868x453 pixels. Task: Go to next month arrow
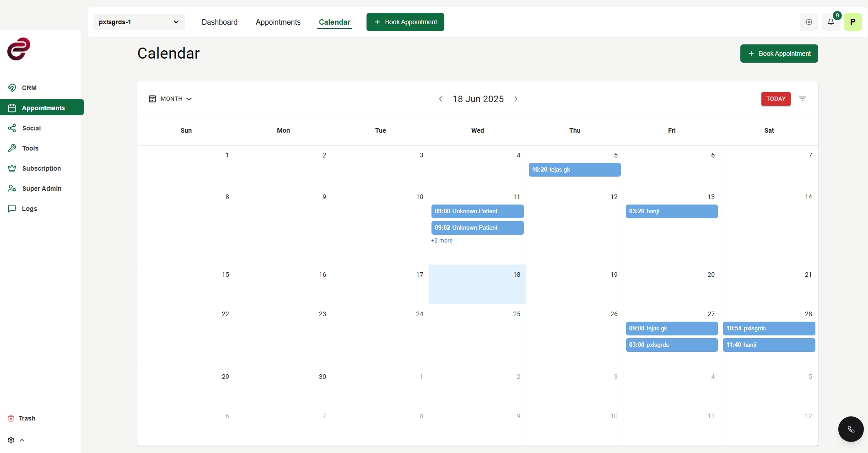516,99
